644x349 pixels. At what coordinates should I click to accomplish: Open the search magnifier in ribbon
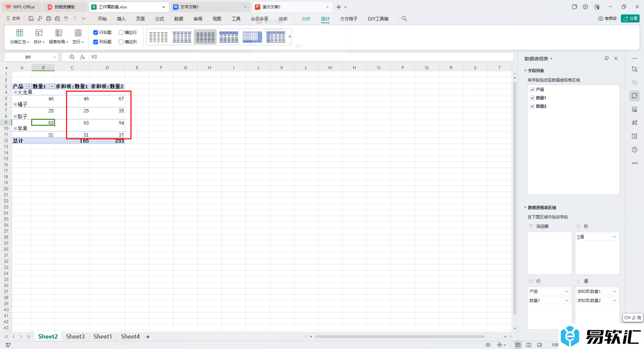[404, 19]
